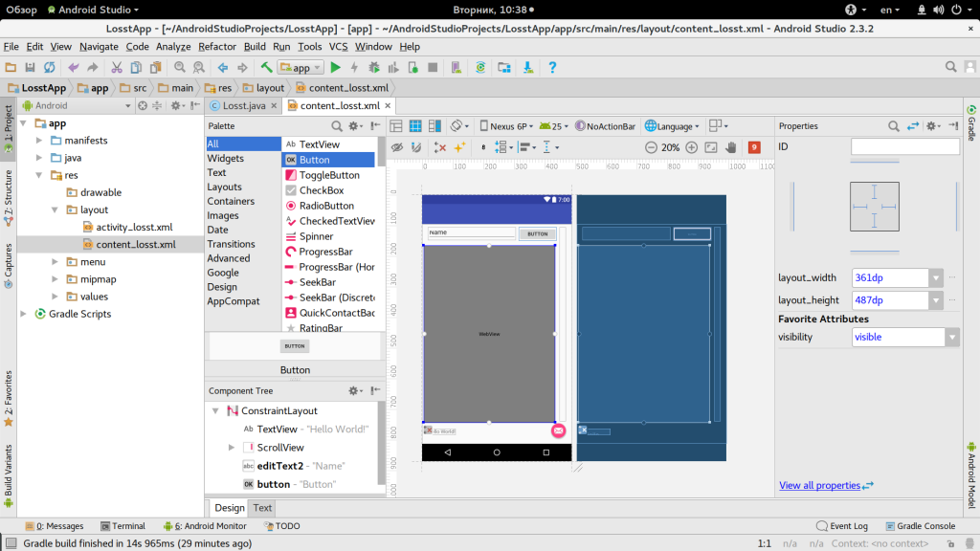
Task: Click the red warnings badge icon
Action: (754, 147)
